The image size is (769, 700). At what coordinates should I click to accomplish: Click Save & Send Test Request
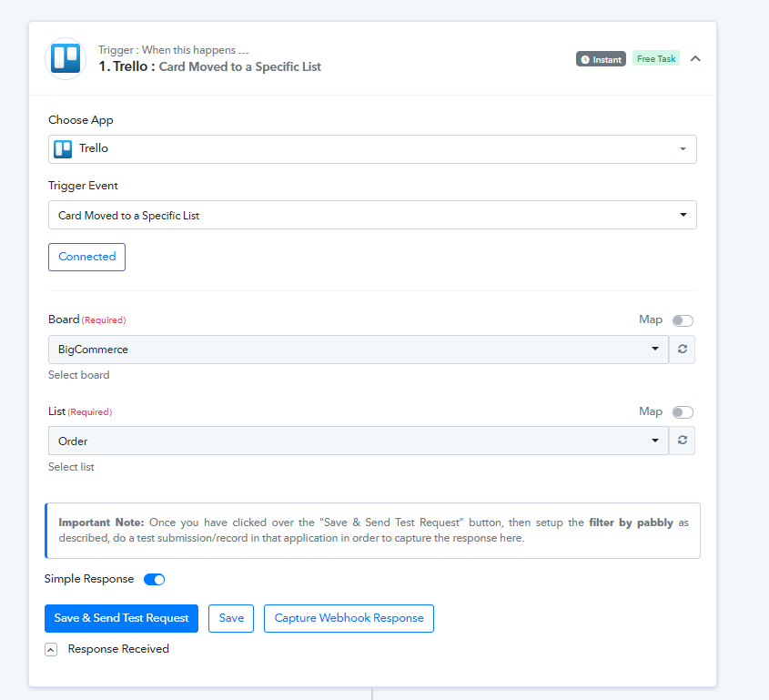click(x=121, y=618)
